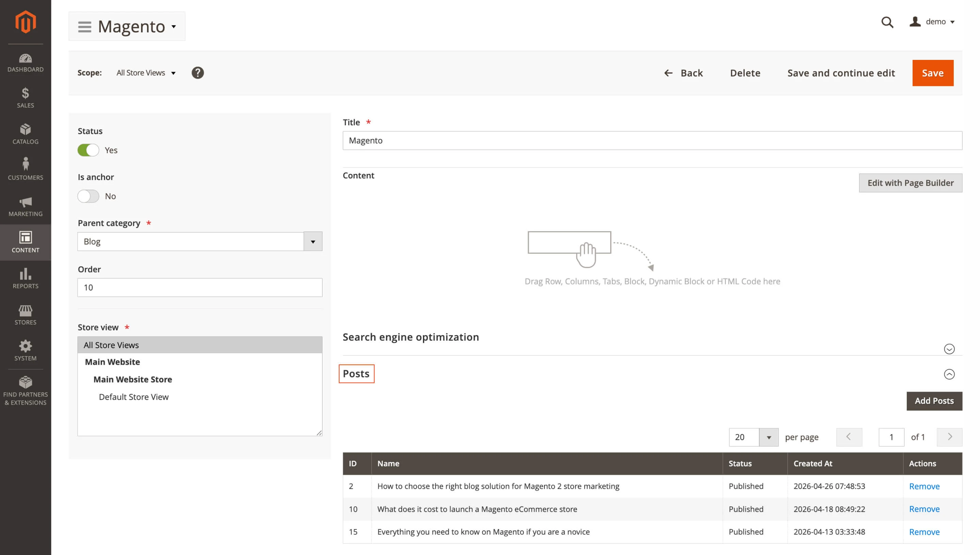Click the Search engine optimization heading
Image resolution: width=980 pixels, height=555 pixels.
click(411, 337)
